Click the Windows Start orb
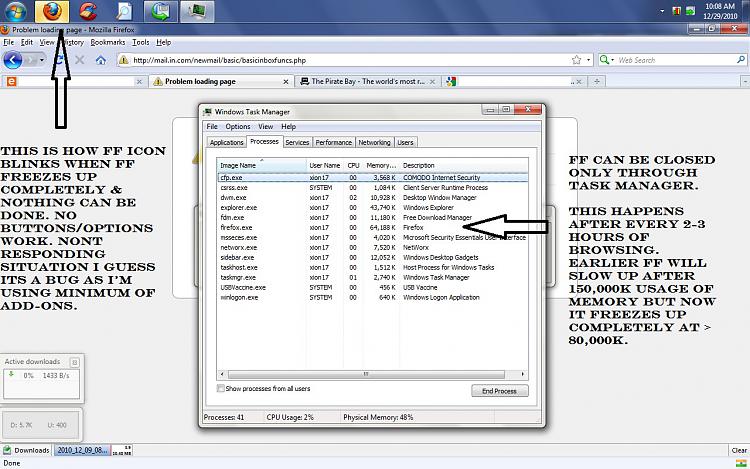 pyautogui.click(x=16, y=11)
